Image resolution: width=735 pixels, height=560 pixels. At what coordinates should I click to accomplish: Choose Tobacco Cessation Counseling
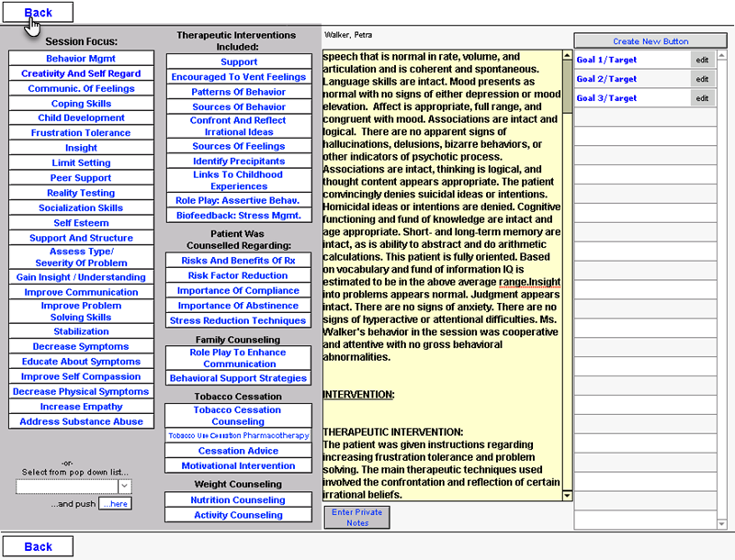tap(238, 415)
